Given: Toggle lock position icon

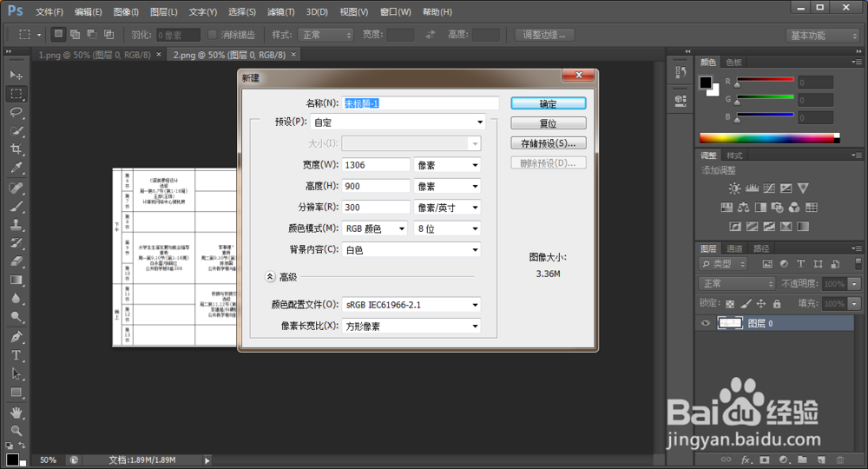Looking at the screenshot, I should pos(761,303).
